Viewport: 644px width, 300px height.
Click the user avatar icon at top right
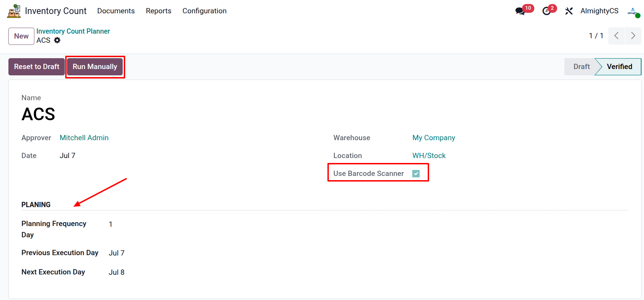(x=633, y=11)
